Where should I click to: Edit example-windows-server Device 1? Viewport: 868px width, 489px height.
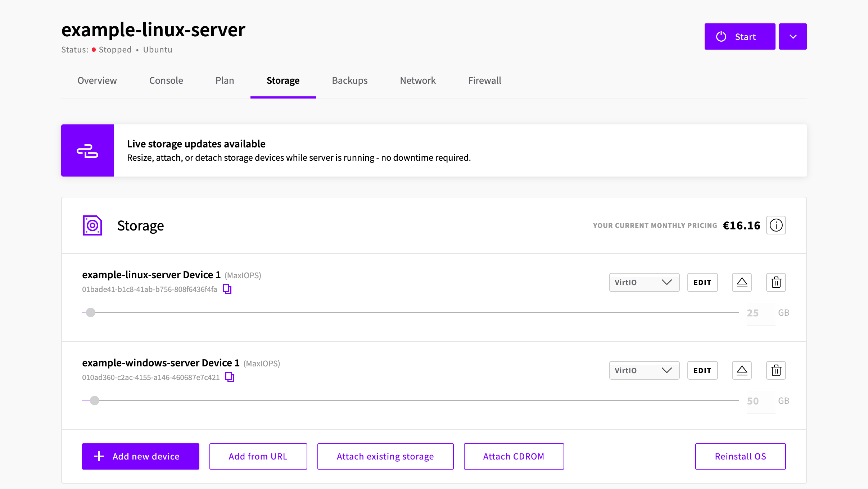702,370
